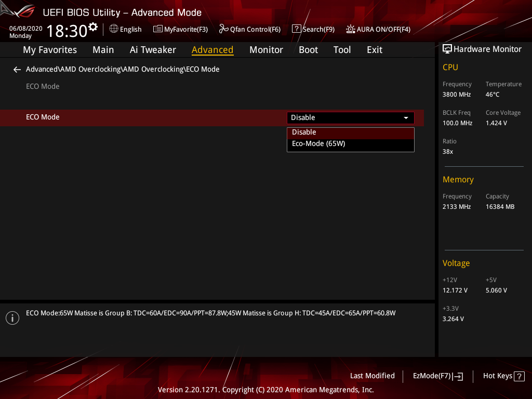Click the CPU frequency 3800 MHz value
This screenshot has width=532, height=399.
[456, 95]
